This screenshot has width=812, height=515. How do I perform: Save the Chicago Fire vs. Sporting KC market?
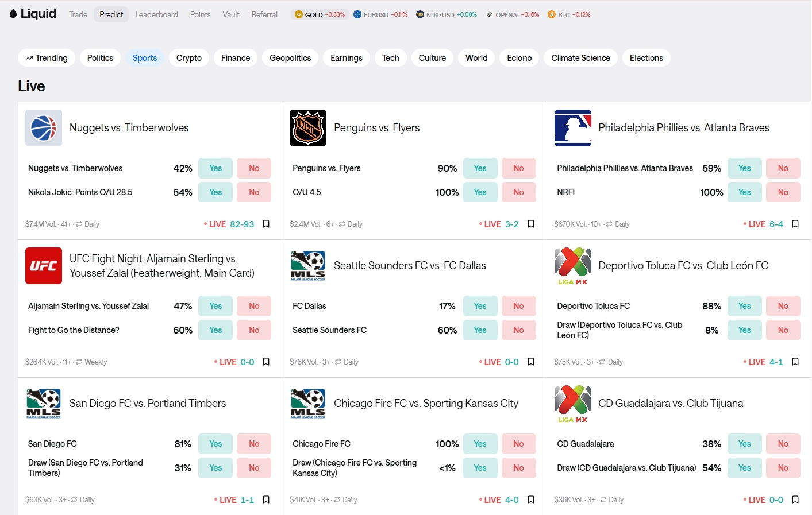pyautogui.click(x=531, y=499)
